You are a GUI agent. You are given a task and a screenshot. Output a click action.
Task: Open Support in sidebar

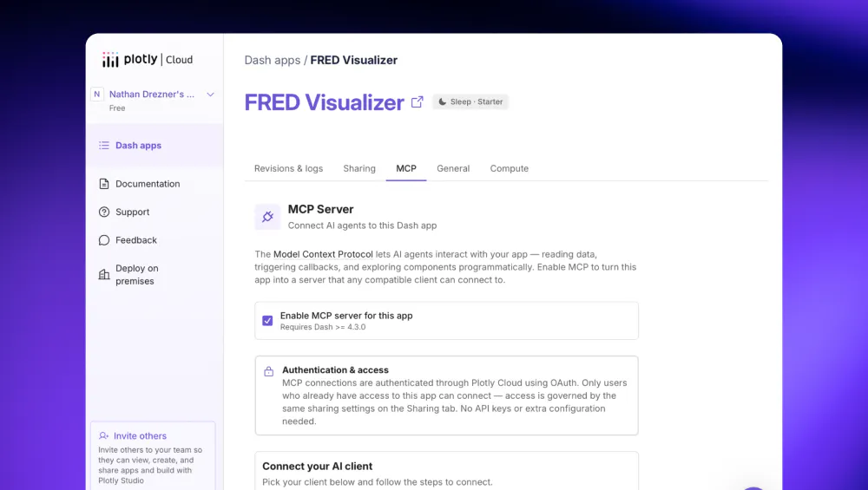132,212
